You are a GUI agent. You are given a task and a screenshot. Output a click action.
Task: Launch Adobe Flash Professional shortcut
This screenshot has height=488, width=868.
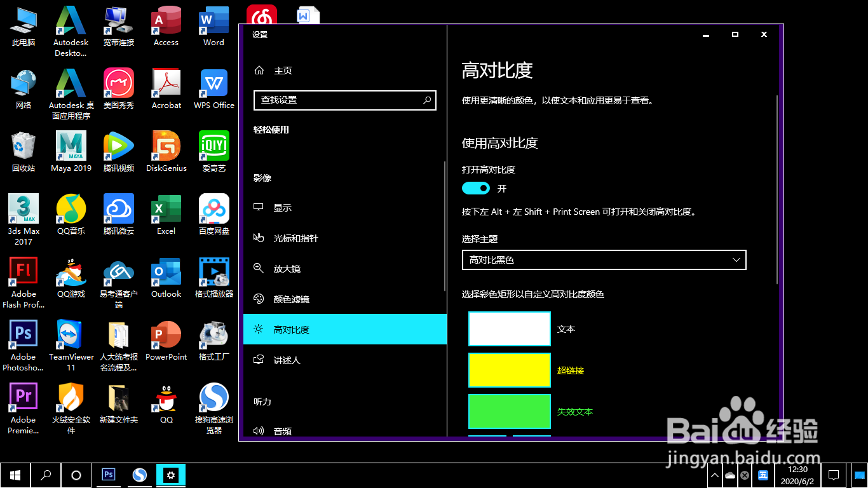24,283
